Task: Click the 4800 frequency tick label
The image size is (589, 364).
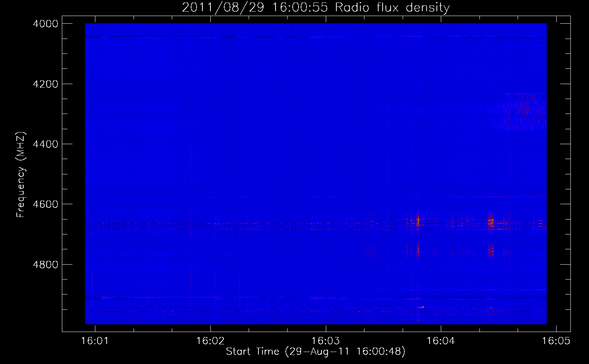Action: [46, 264]
